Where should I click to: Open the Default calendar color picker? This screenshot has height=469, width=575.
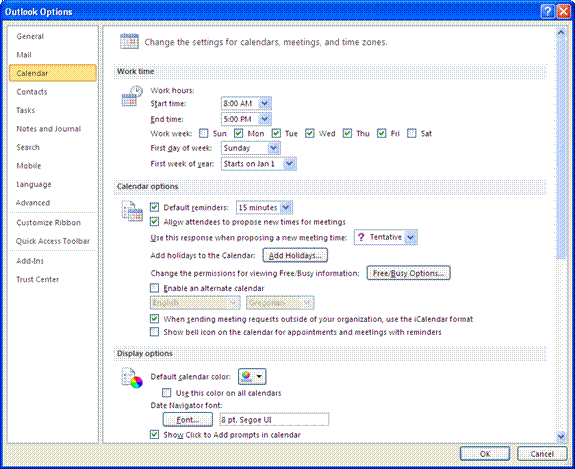coord(252,376)
